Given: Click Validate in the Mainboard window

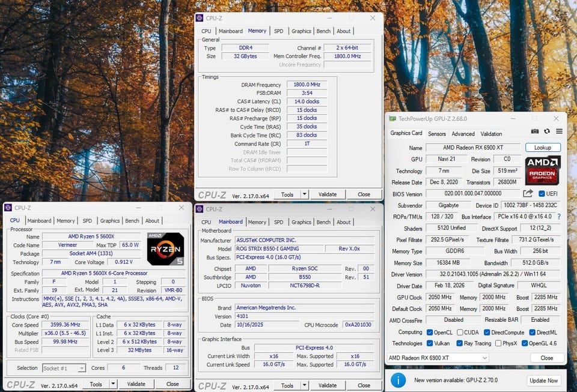Looking at the screenshot, I should point(328,385).
